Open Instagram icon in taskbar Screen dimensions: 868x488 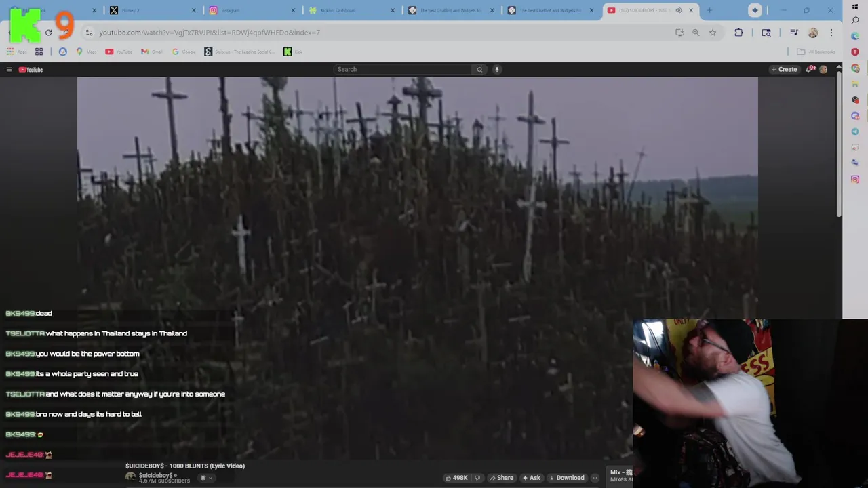(x=855, y=179)
